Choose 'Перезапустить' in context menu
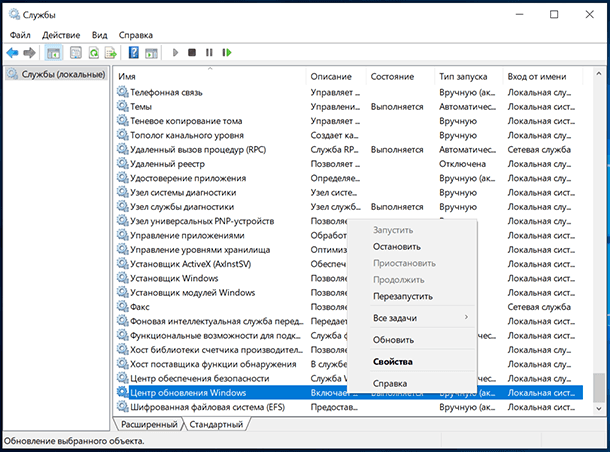Viewport: 610px width, 452px height. point(402,296)
